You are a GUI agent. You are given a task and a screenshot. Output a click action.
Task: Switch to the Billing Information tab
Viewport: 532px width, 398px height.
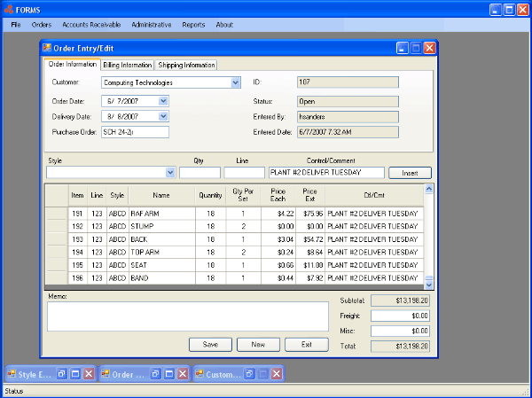tap(127, 65)
